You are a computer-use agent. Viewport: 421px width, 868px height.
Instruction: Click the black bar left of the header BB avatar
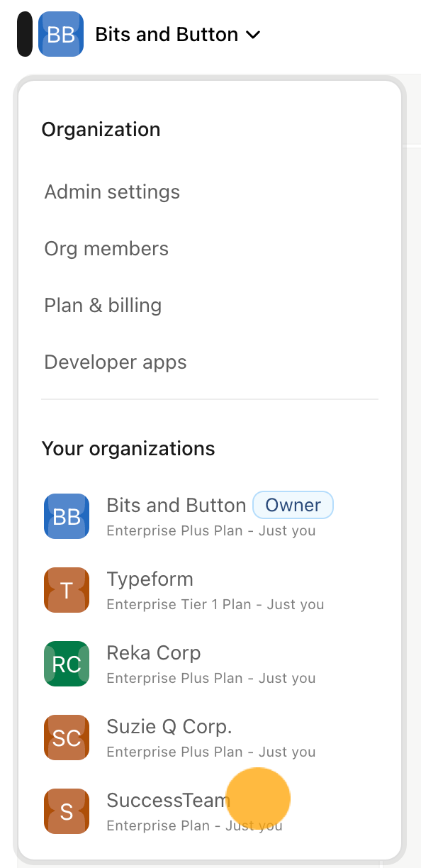coord(25,34)
